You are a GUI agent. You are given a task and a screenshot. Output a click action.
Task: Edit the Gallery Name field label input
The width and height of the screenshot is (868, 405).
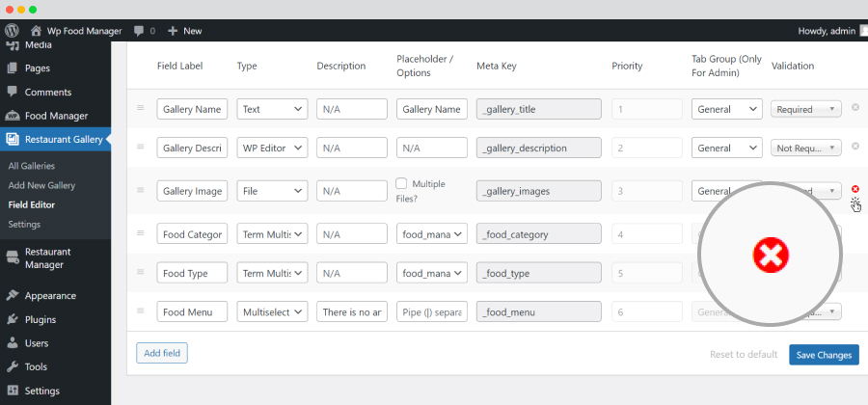pyautogui.click(x=192, y=109)
